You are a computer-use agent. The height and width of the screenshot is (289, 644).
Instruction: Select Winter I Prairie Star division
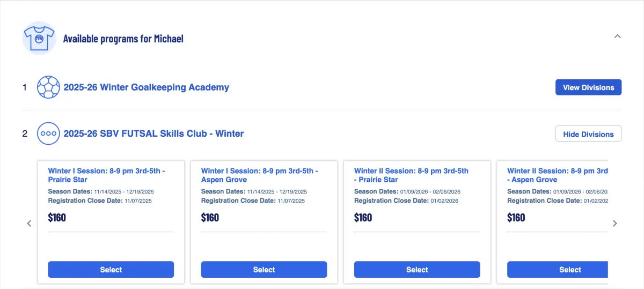coord(111,270)
